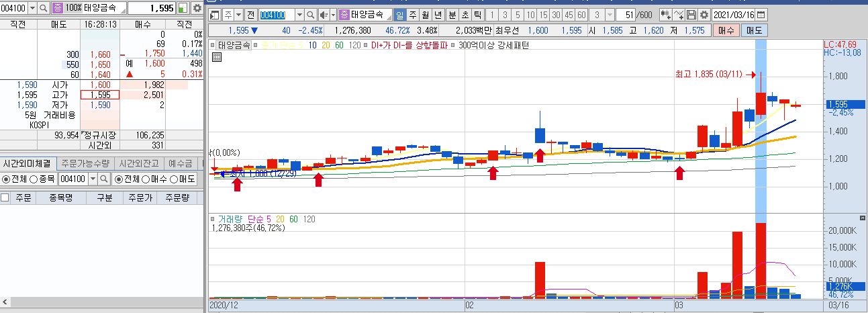Screen dimensions: 868x313
Task: Select highlighted price 1,595 in order book
Action: tap(99, 95)
